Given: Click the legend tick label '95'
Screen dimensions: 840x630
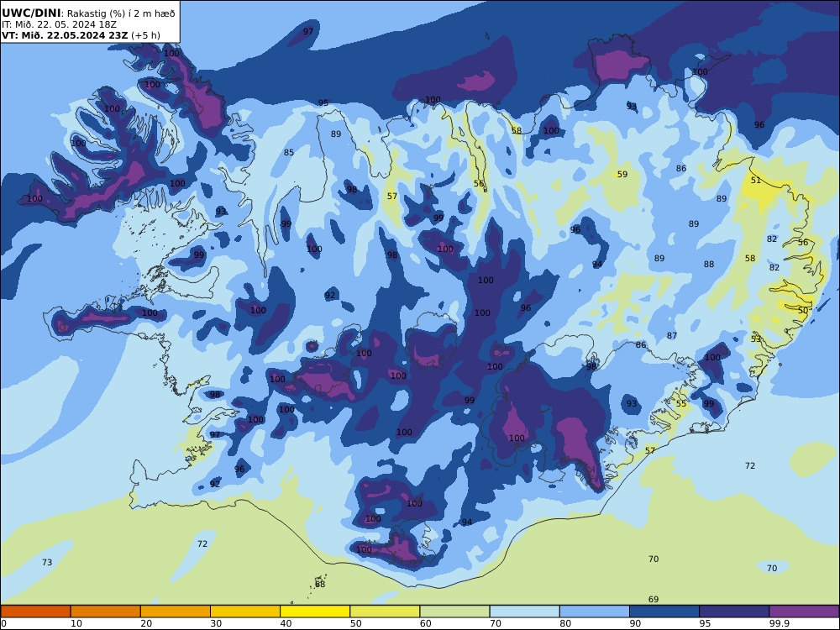Looking at the screenshot, I should pyautogui.click(x=705, y=623).
